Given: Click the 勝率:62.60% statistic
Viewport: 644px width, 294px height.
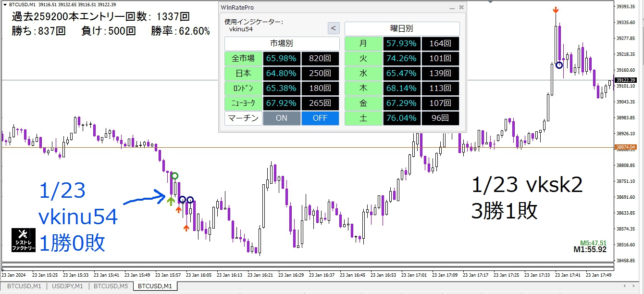Looking at the screenshot, I should 180,31.
